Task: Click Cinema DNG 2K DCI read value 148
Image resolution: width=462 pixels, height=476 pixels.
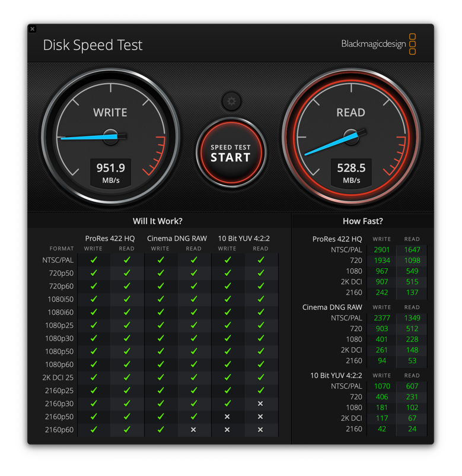Action: click(412, 350)
